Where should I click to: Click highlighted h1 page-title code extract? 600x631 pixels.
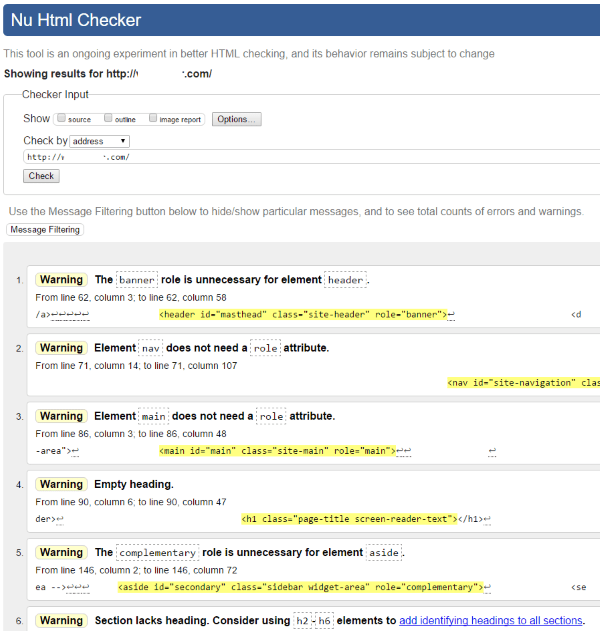click(x=349, y=519)
